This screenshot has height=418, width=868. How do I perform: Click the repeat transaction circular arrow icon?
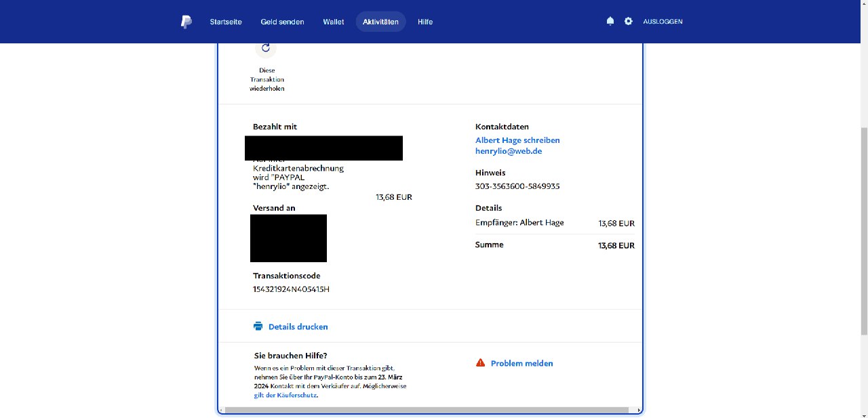tap(266, 48)
